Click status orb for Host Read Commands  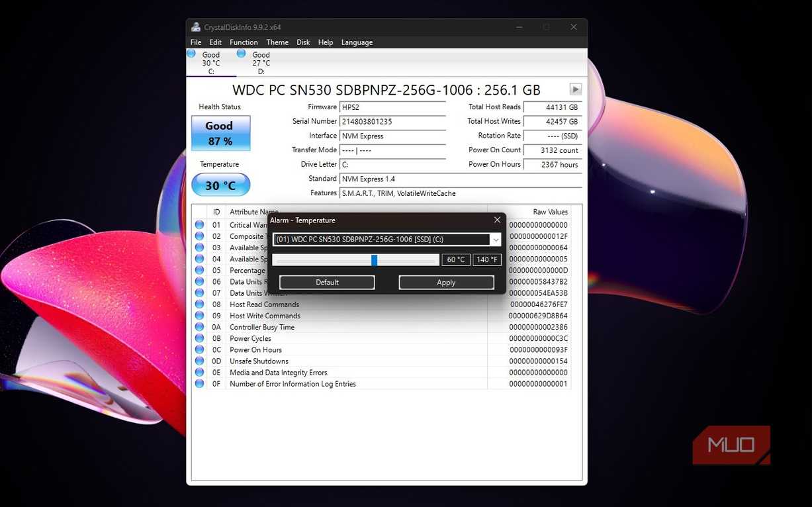[x=199, y=304]
